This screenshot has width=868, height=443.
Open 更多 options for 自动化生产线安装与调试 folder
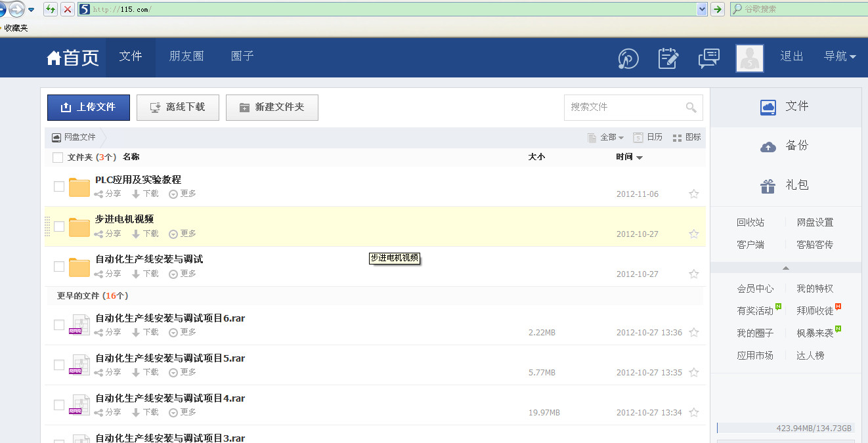tap(183, 274)
